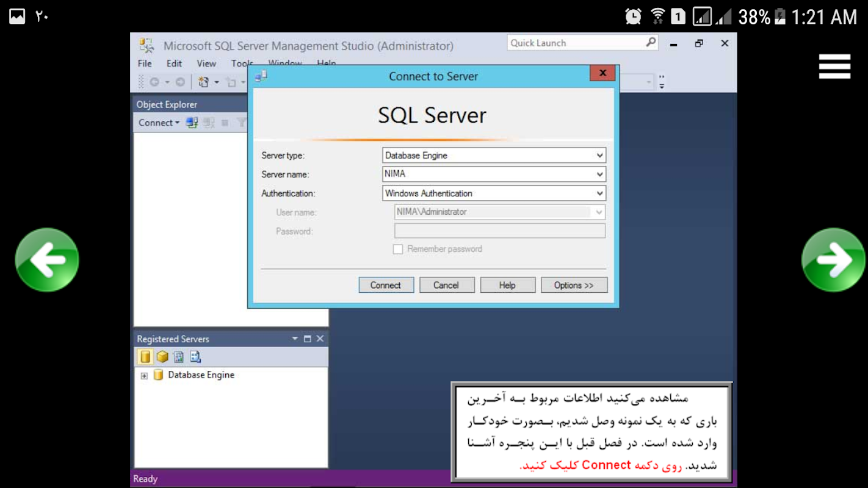Toggle the Remember password checkbox
The height and width of the screenshot is (488, 868).
pos(398,249)
